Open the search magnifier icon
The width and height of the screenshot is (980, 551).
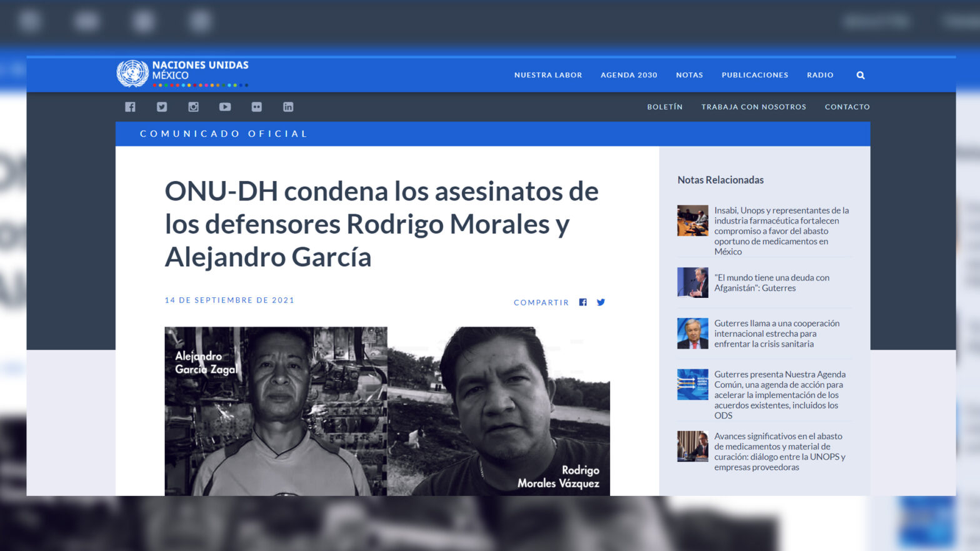point(861,75)
